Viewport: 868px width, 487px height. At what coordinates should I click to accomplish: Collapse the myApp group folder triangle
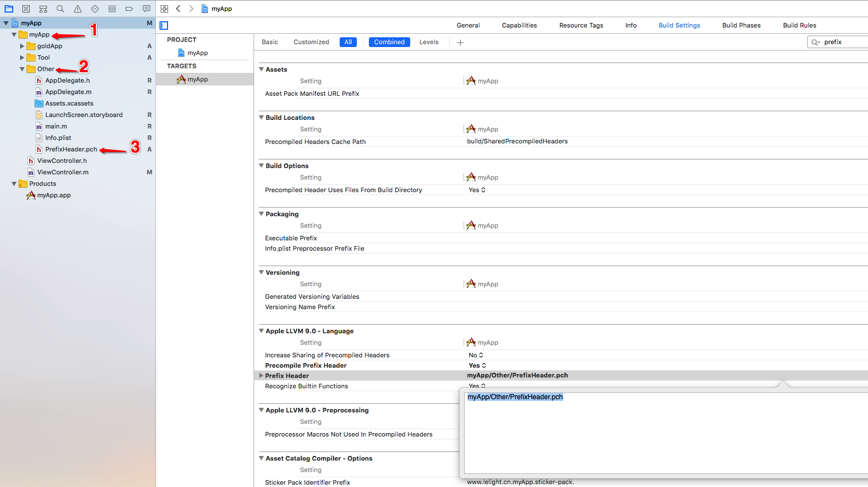click(14, 34)
